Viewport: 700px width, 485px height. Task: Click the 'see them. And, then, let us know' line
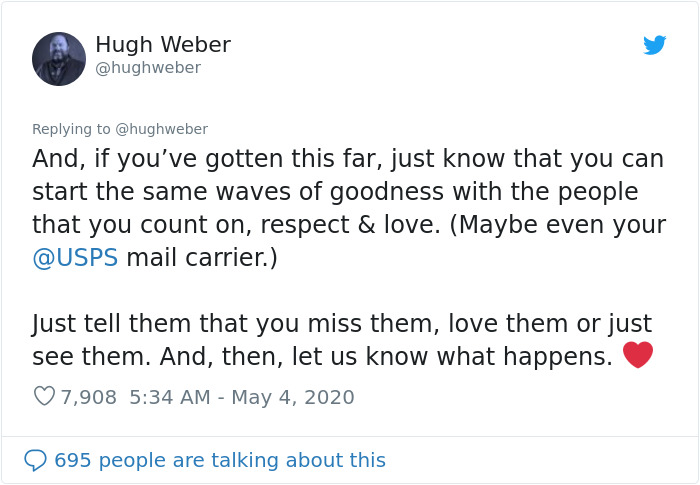click(322, 357)
